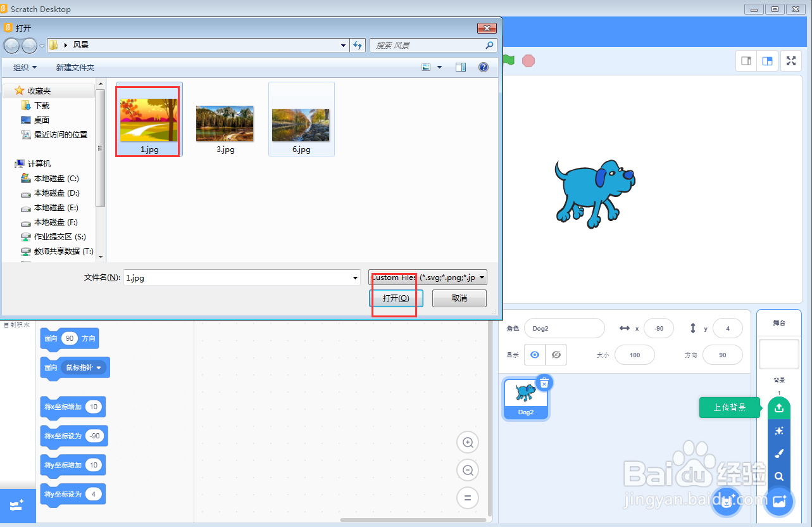Show the sprite with eye icon
812x527 pixels.
[x=535, y=355]
